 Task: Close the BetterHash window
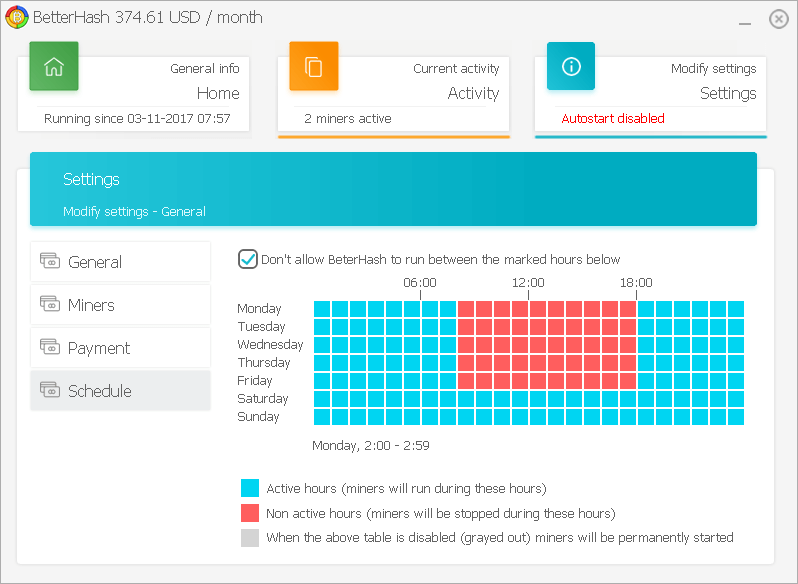pos(778,19)
